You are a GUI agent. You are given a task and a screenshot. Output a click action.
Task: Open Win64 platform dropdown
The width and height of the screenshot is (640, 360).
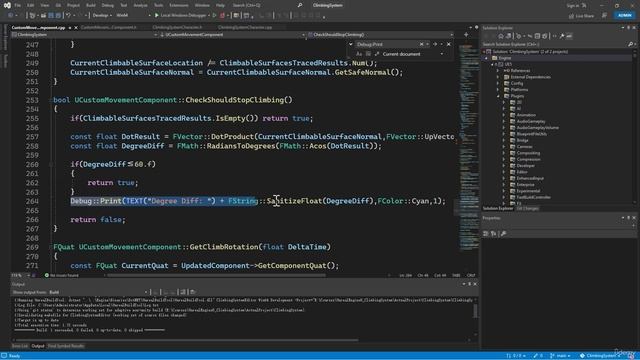pyautogui.click(x=133, y=15)
